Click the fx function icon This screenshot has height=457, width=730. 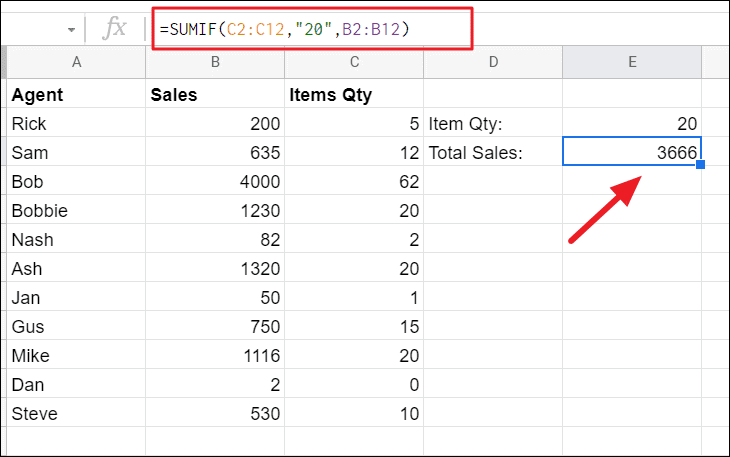pos(117,29)
